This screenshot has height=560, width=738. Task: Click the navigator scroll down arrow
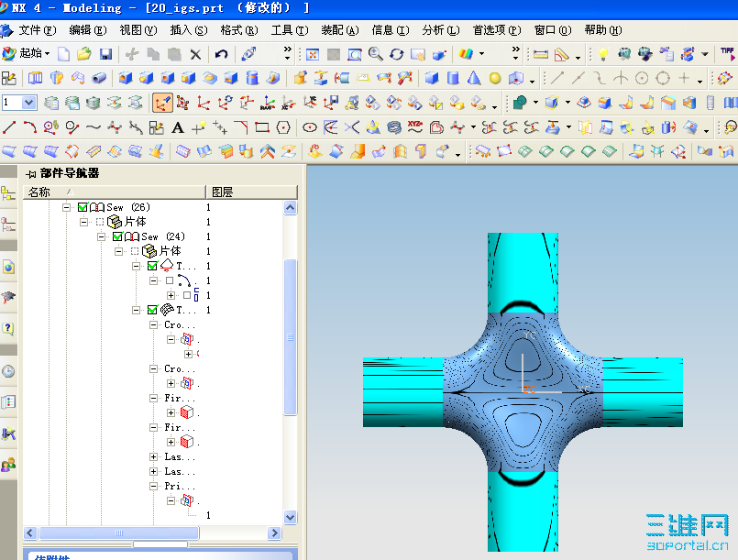tap(291, 517)
